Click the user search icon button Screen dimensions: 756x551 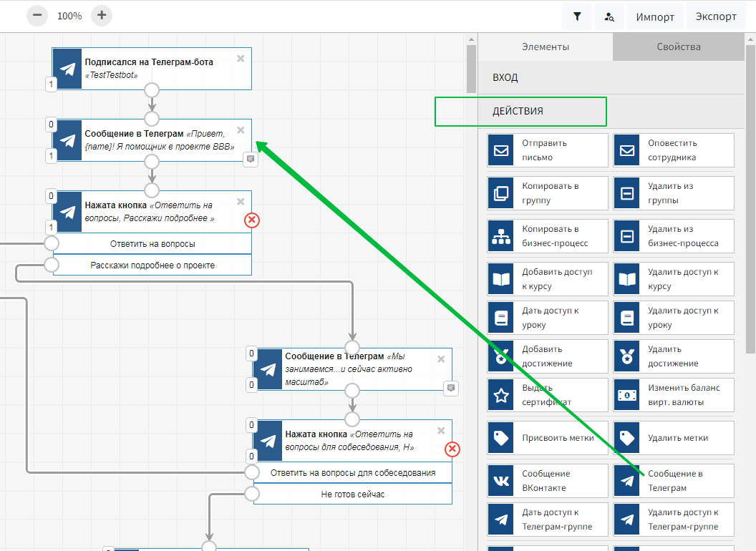tap(609, 16)
